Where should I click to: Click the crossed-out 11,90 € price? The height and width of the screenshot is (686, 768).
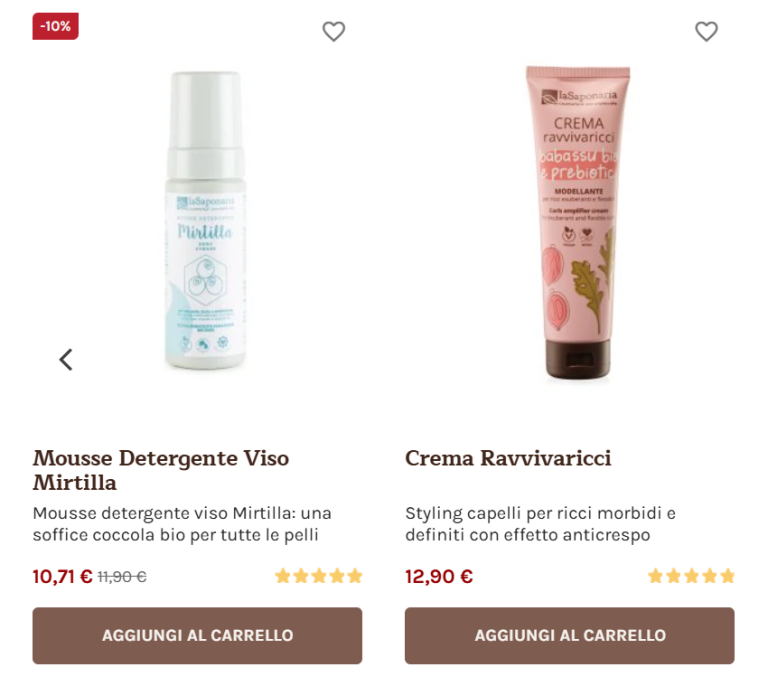(x=122, y=577)
